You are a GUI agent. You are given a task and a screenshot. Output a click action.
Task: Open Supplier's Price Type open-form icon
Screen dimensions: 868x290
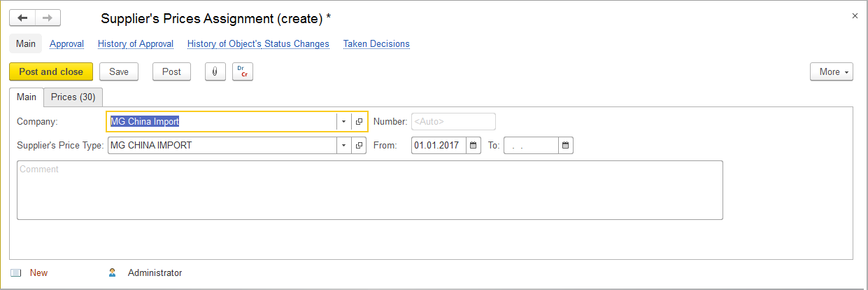point(360,146)
